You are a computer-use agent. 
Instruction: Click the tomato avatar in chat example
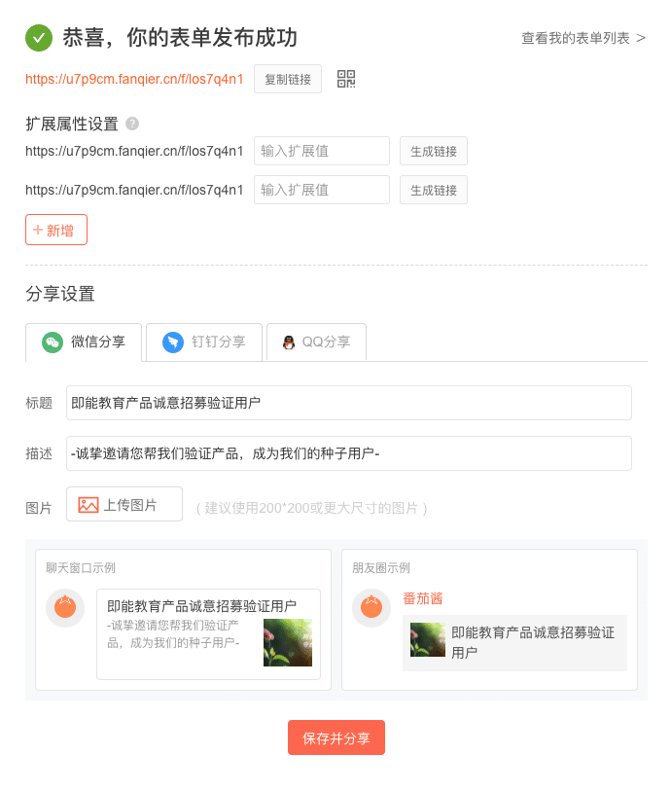pos(65,608)
